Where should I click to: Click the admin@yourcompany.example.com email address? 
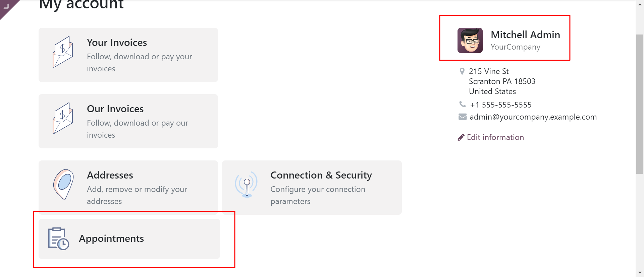pyautogui.click(x=533, y=117)
